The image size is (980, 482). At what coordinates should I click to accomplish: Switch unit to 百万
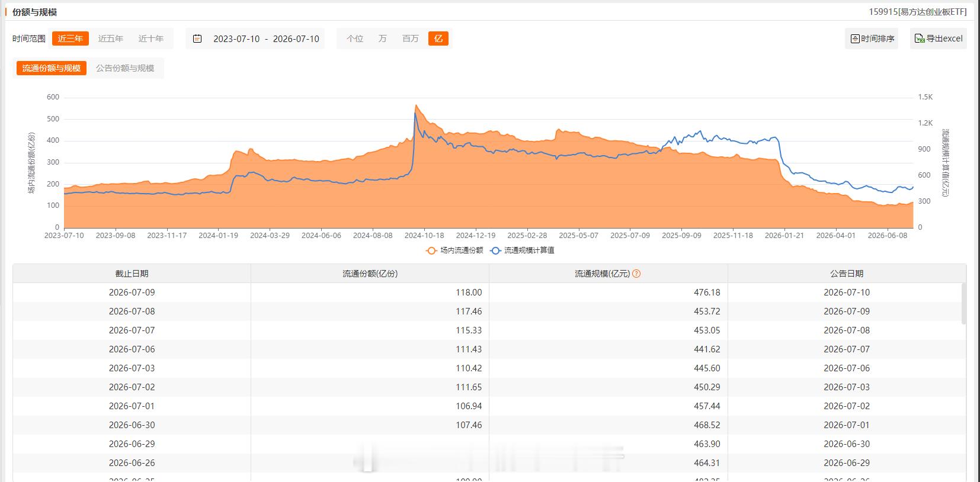411,38
